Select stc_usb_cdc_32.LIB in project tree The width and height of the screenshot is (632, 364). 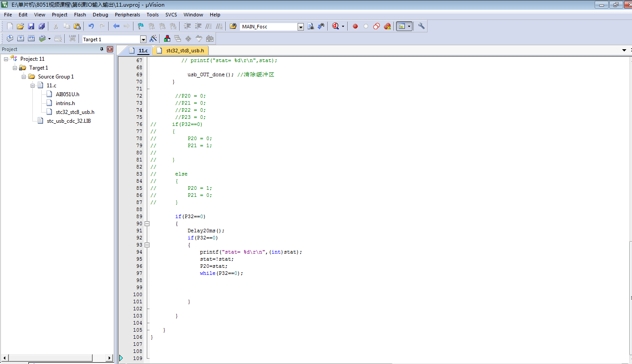[69, 121]
